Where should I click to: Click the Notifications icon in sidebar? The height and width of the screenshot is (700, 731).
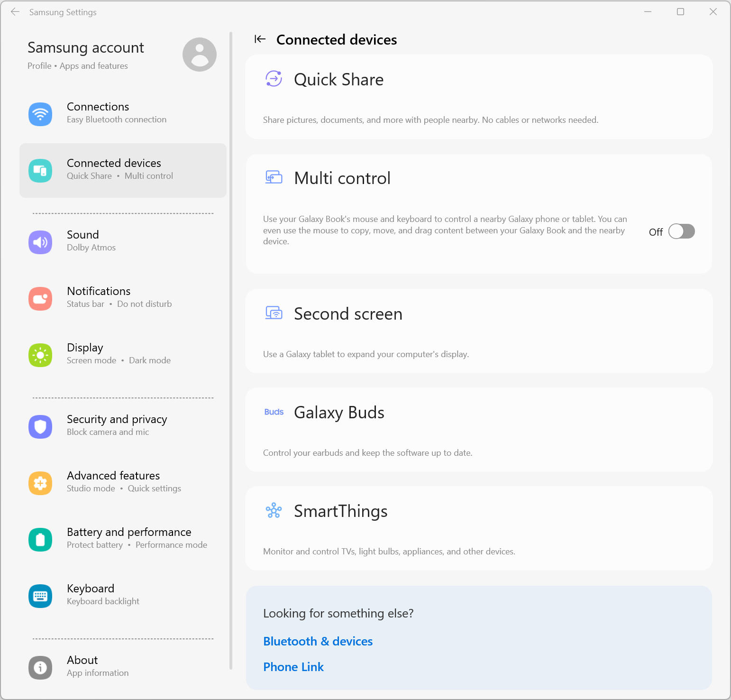40,299
